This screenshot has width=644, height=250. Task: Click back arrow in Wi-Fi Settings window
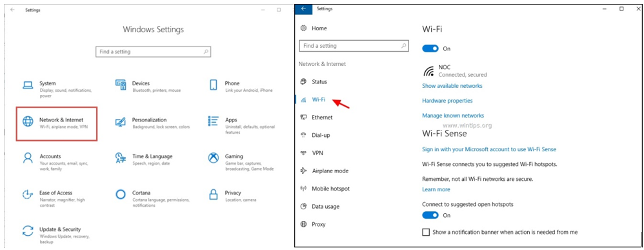(x=303, y=8)
